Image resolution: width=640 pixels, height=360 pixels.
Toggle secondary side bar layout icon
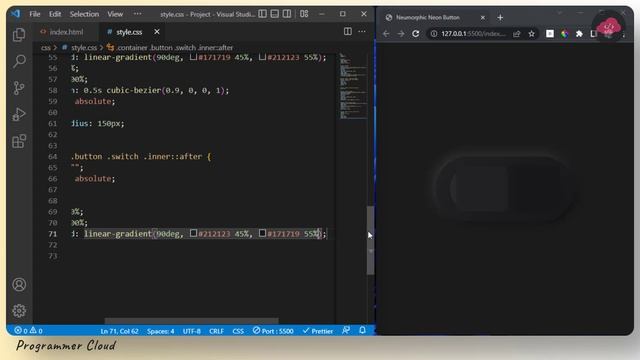tap(287, 14)
